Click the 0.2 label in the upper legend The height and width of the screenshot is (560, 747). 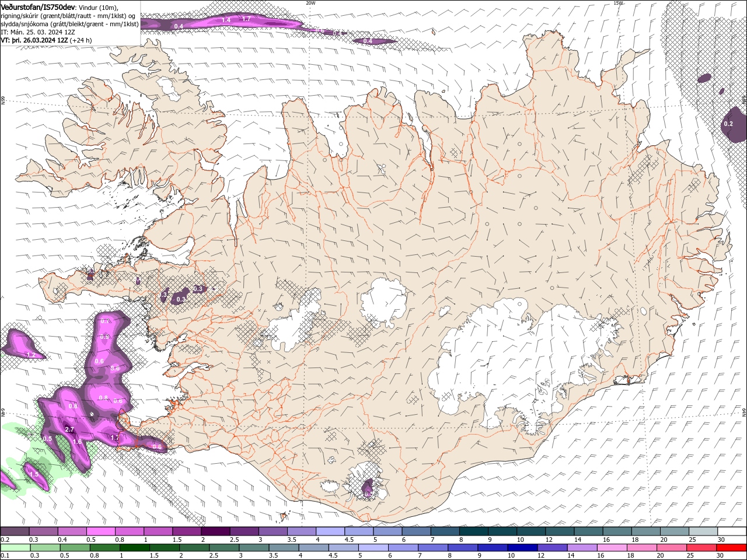click(x=5, y=540)
